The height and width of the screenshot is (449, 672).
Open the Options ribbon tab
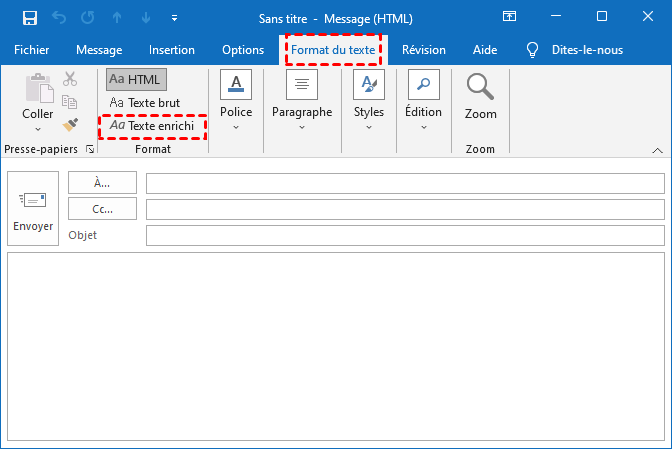pos(243,50)
